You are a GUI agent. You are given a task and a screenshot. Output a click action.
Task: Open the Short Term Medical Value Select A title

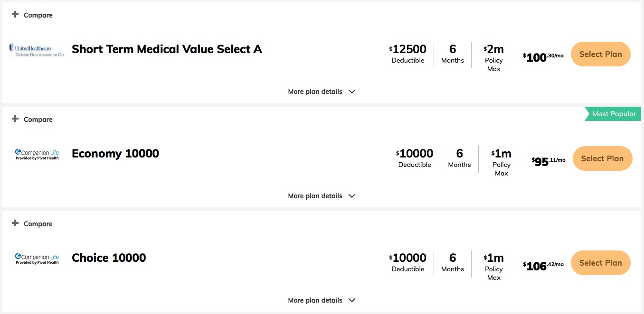(x=167, y=49)
